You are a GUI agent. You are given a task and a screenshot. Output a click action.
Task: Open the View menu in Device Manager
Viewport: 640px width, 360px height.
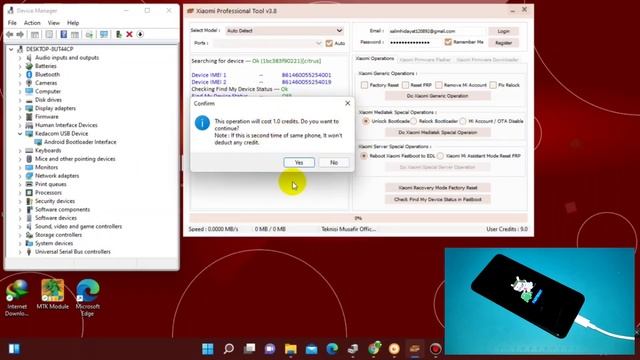53,23
